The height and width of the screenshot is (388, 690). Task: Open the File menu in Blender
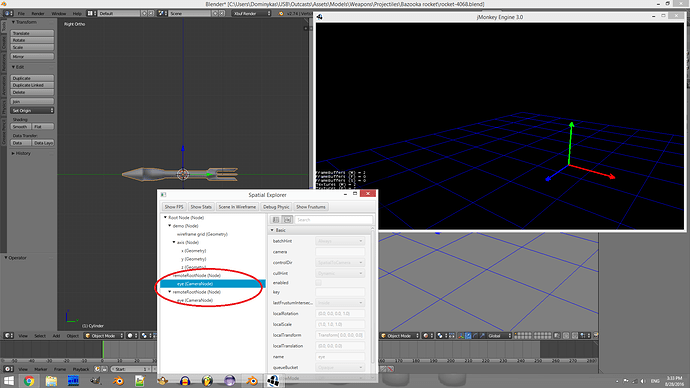tap(21, 14)
